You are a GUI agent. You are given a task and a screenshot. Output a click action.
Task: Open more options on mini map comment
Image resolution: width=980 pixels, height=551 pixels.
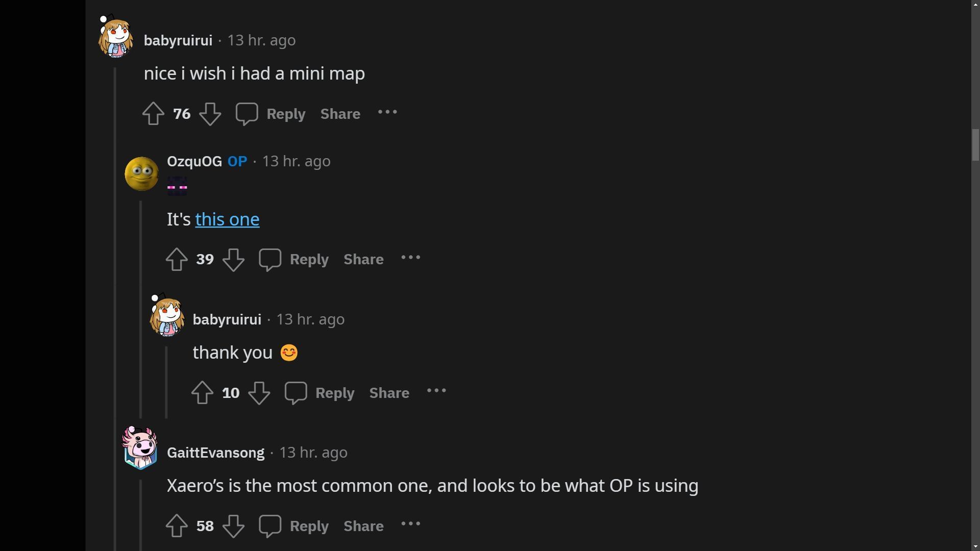387,112
